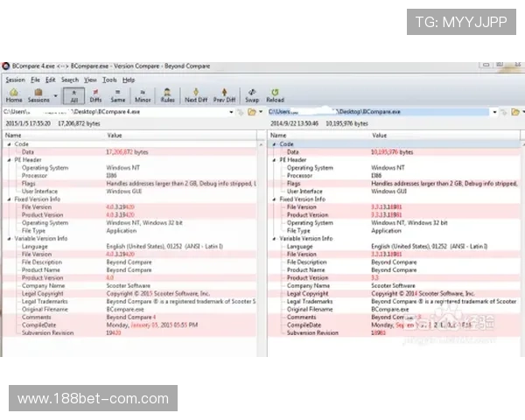Toggle the Diffs display filter

click(x=95, y=94)
